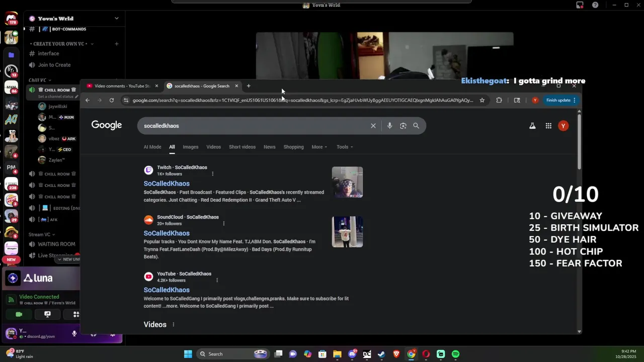This screenshot has height=362, width=644.
Task: Open Spotify from the taskbar
Action: point(455,354)
